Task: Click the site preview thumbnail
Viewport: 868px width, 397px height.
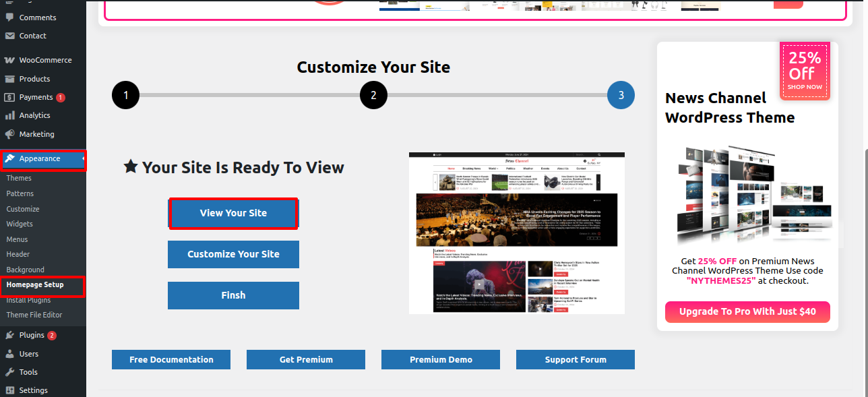Action: point(517,233)
